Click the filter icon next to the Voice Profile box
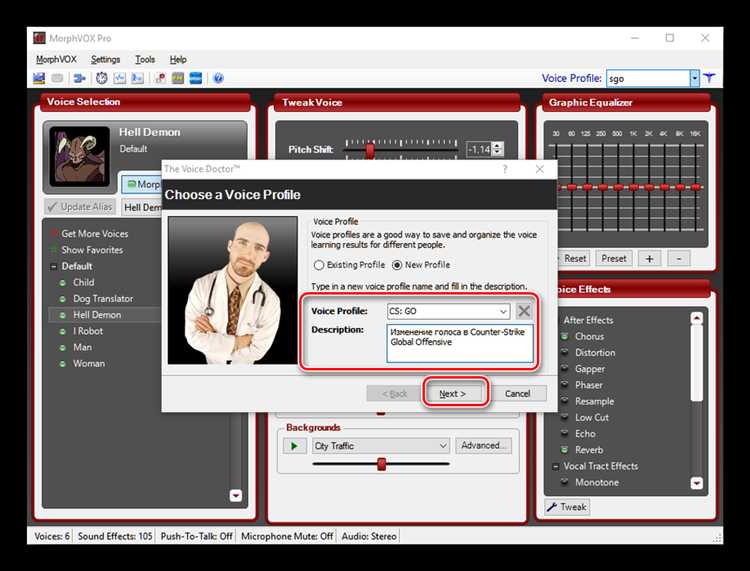The image size is (750, 571). [x=709, y=77]
